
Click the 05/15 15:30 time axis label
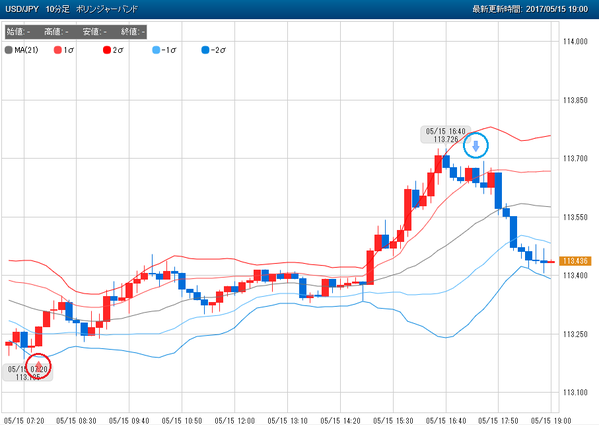coord(393,420)
